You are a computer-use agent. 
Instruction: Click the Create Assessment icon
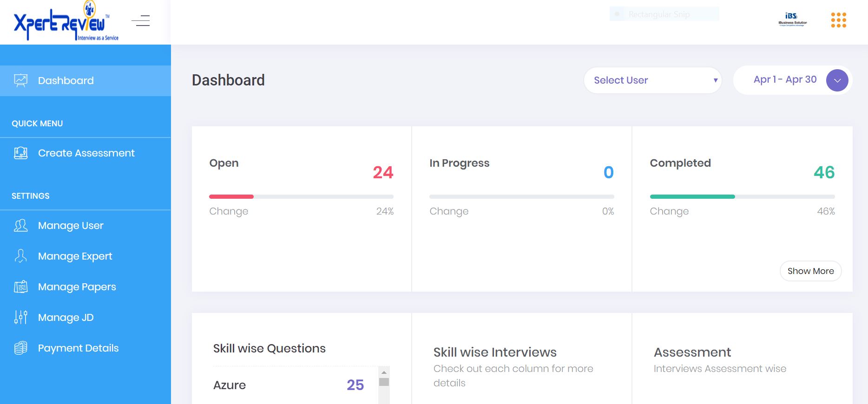[x=21, y=153]
